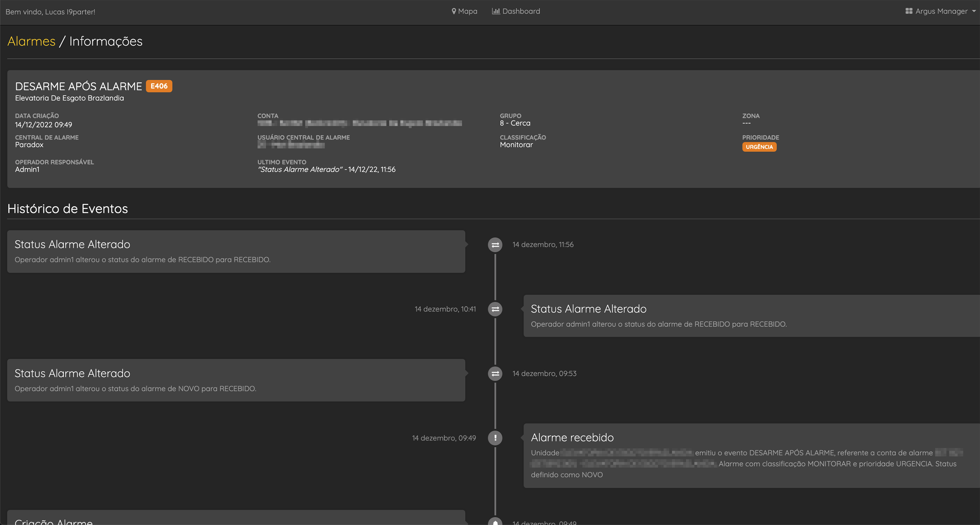Click the URGÊNCIA priority badge
Image resolution: width=980 pixels, height=525 pixels.
(x=759, y=147)
